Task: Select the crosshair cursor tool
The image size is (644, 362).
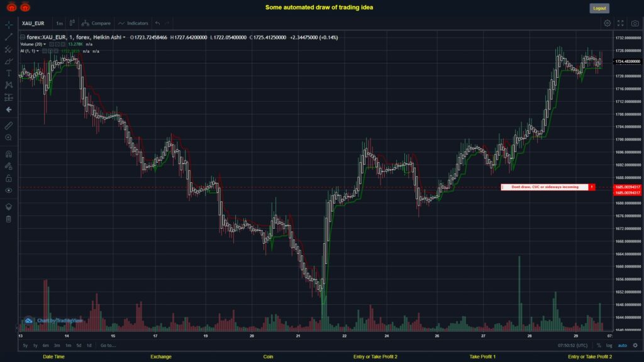Action: pyautogui.click(x=9, y=25)
